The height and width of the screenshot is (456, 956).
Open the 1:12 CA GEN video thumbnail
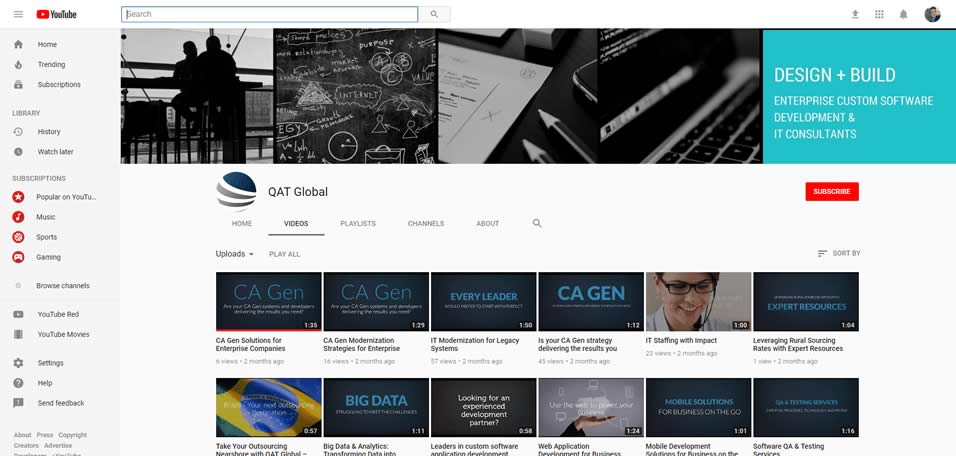[x=591, y=302]
